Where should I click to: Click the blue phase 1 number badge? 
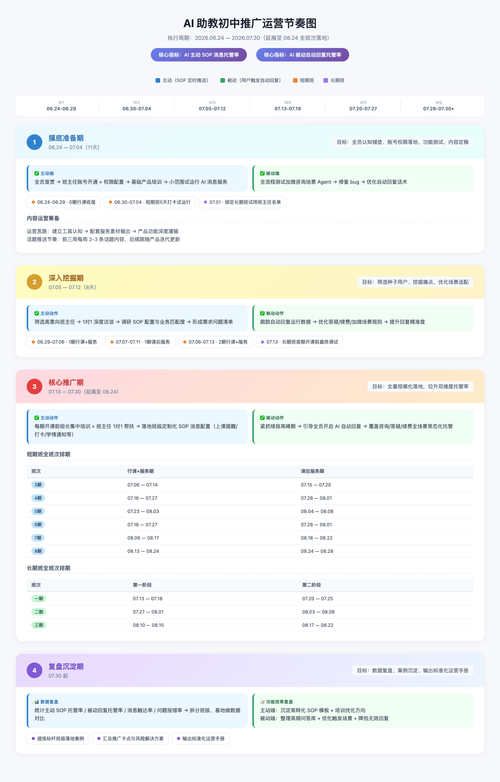(34, 142)
